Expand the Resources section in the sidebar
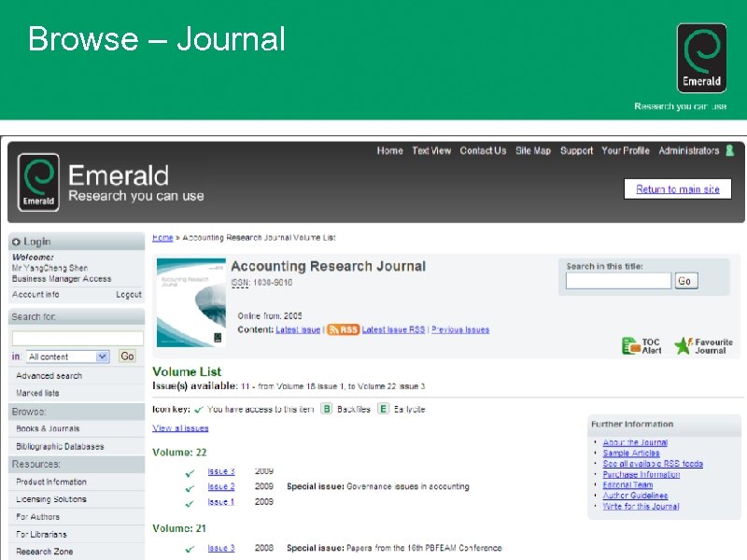Viewport: 747px width, 560px height. (37, 464)
